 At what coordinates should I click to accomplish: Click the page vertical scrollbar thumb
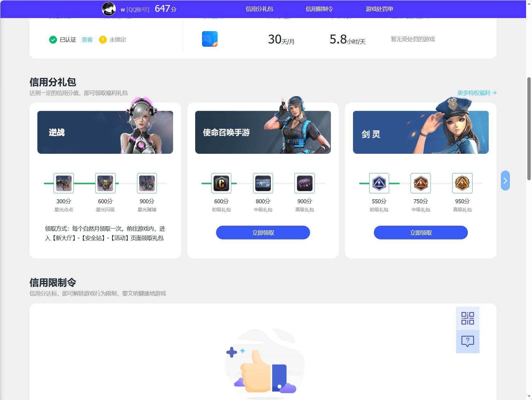(529, 129)
